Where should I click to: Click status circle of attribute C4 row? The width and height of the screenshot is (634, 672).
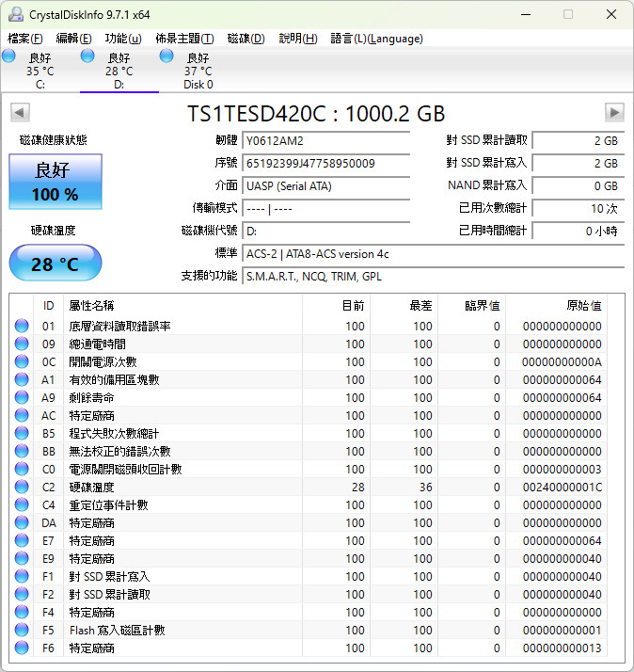pyautogui.click(x=22, y=504)
